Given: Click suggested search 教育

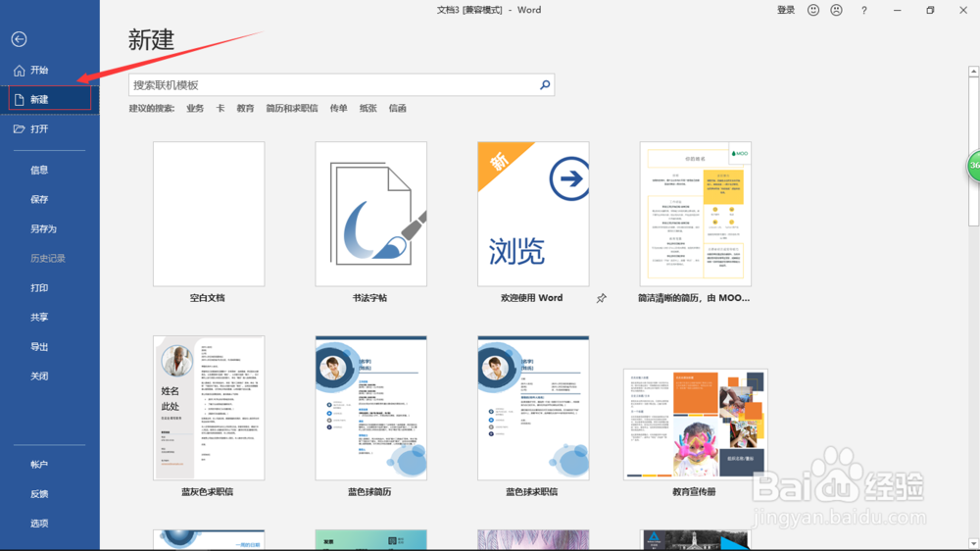Looking at the screenshot, I should point(246,108).
